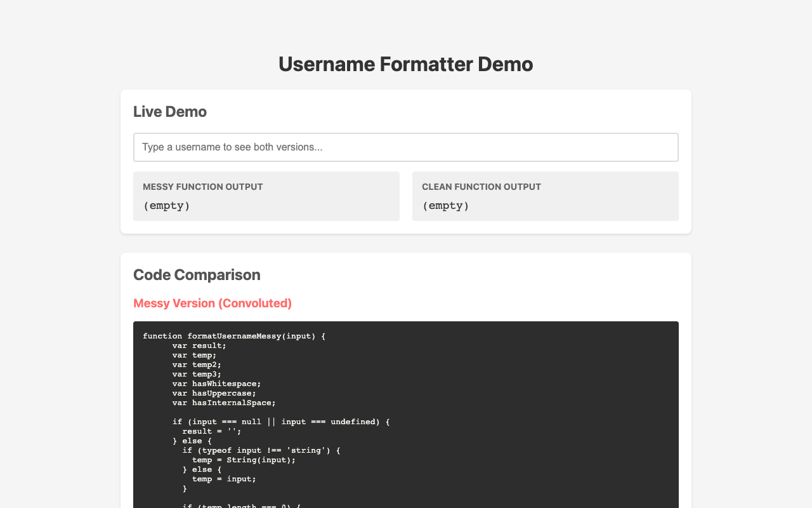Click the Messy Function Output label
This screenshot has height=508, width=812.
tap(203, 187)
